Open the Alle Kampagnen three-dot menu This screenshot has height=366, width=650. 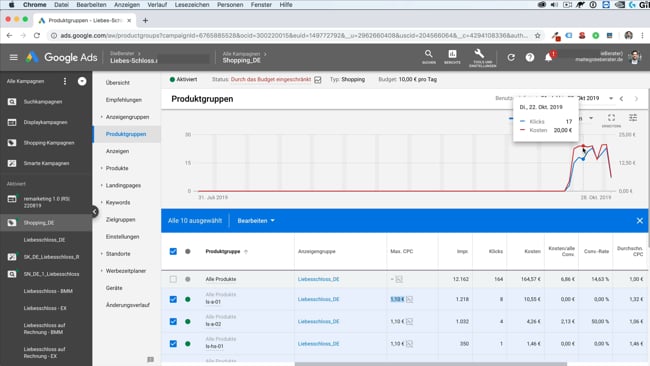pos(65,81)
